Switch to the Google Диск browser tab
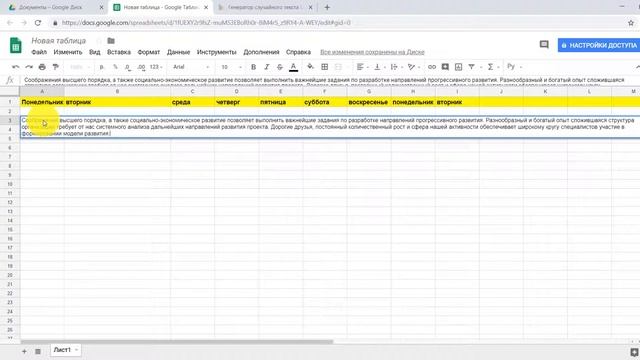 coord(56,7)
